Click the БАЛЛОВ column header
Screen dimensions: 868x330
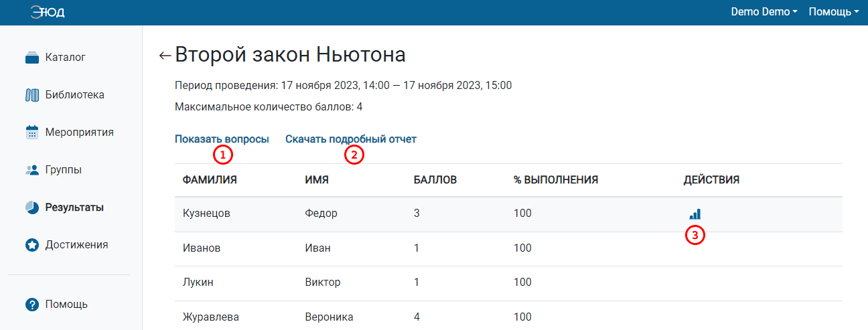[436, 180]
